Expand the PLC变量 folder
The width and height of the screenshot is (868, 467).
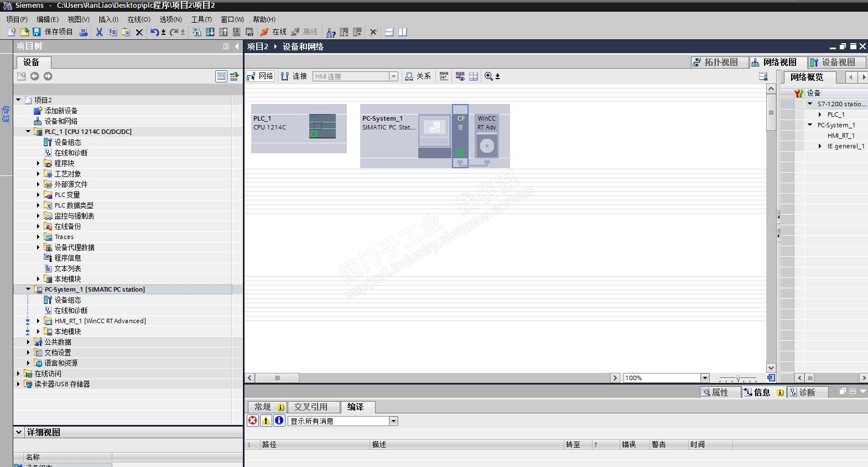pyautogui.click(x=38, y=195)
